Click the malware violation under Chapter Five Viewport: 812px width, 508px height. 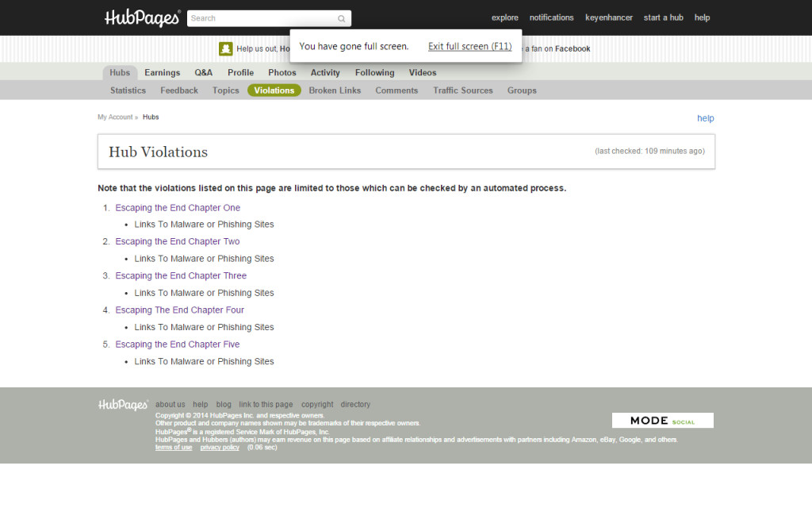tap(204, 361)
